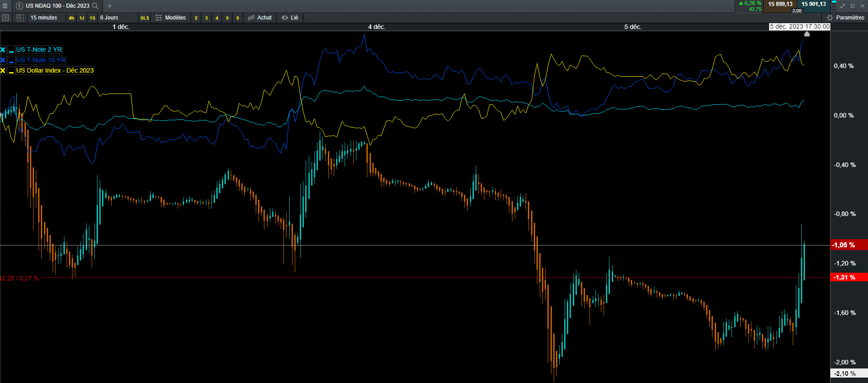Click the 0,40 % axis value
Image resolution: width=868 pixels, height=383 pixels.
[x=844, y=66]
